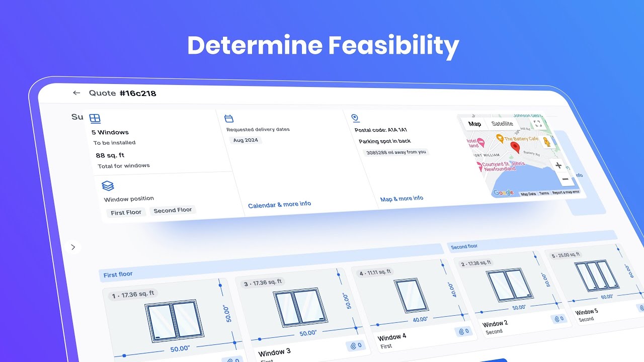Go back using the arrow beside Quote
Image resolution: width=644 pixels, height=362 pixels.
pyautogui.click(x=76, y=93)
